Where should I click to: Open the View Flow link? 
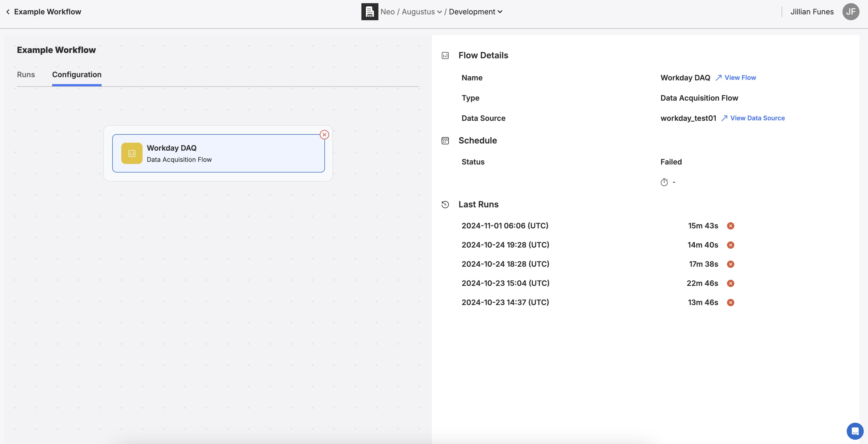click(736, 78)
